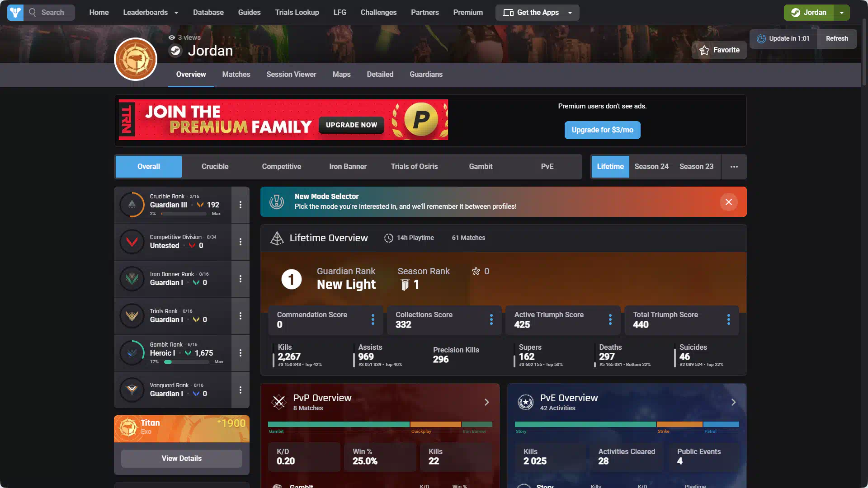Click the Destiny Tracker logo icon
The width and height of the screenshot is (868, 488).
[x=15, y=13]
